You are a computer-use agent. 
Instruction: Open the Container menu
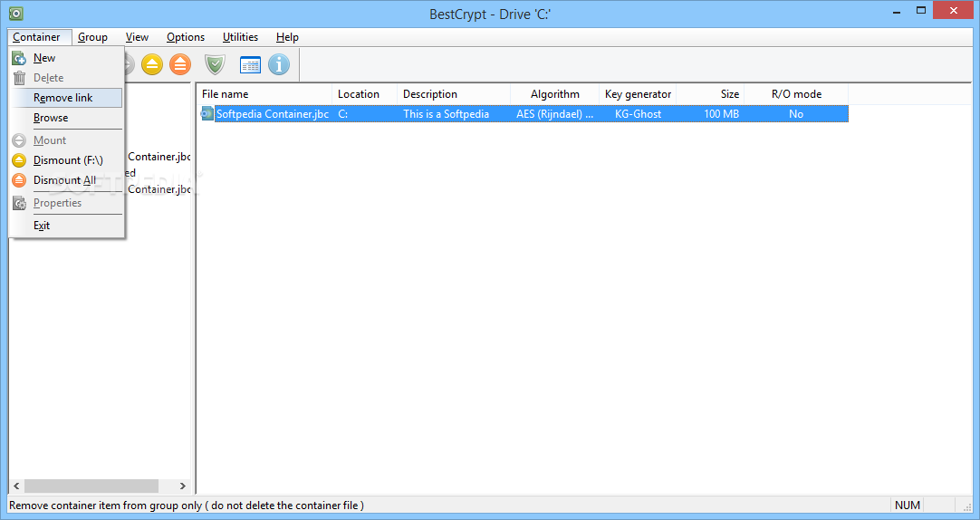pos(36,37)
